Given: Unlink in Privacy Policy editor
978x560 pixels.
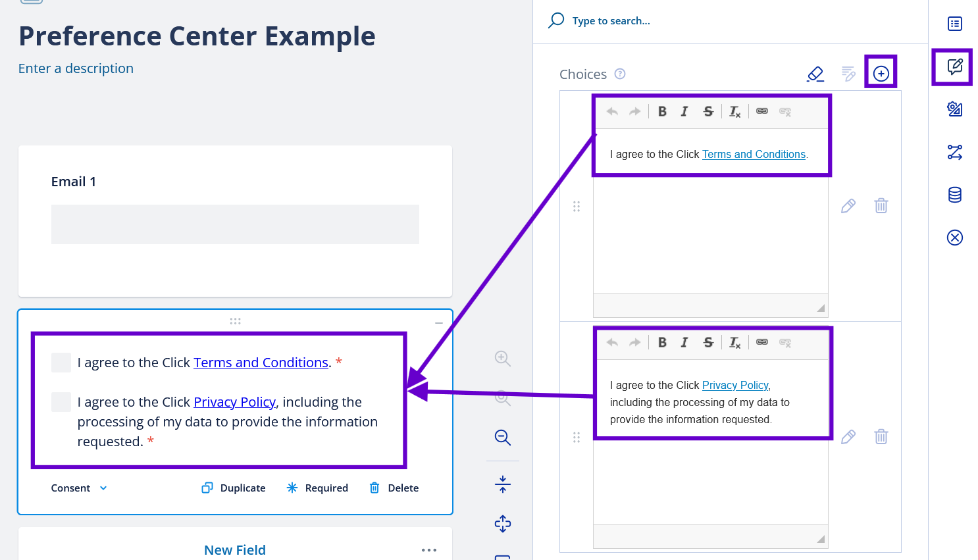Looking at the screenshot, I should coord(785,343).
